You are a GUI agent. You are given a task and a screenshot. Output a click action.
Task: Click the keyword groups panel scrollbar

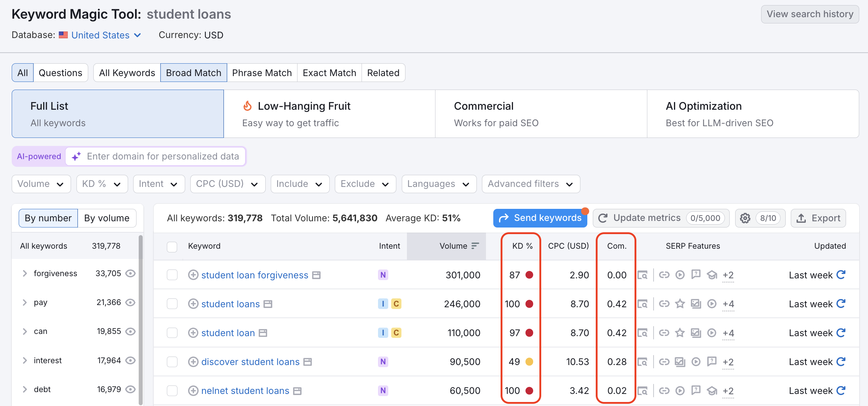(x=141, y=320)
